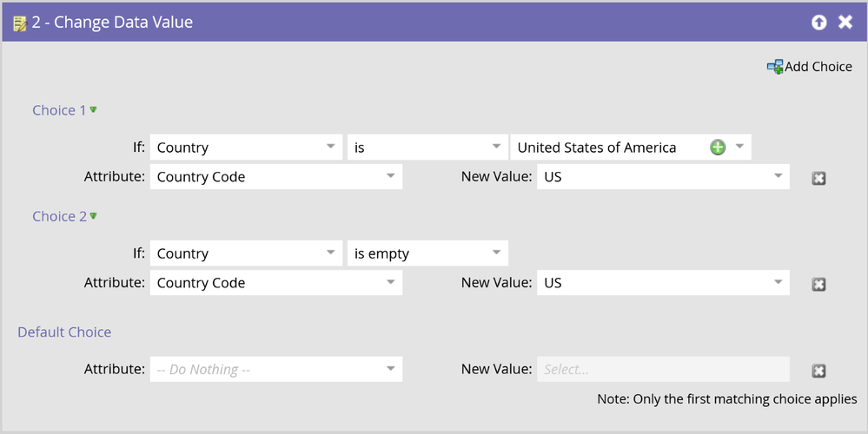Screen dimensions: 868x434
Task: Click the Choice 2 heading label
Action: (59, 216)
